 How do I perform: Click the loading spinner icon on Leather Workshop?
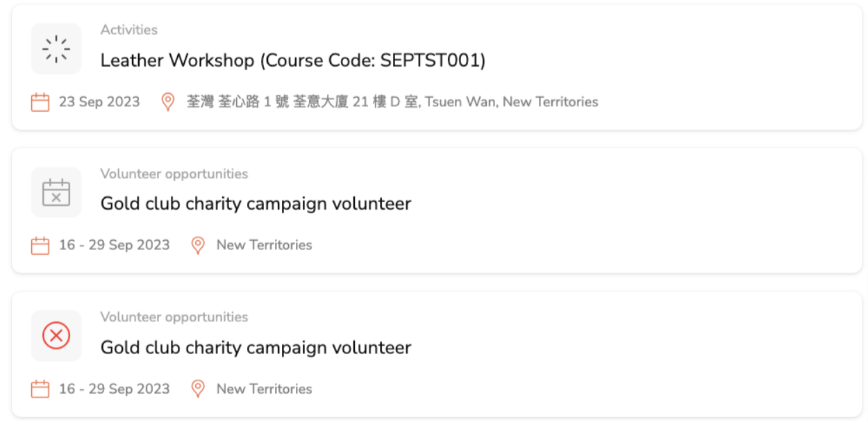tap(56, 49)
